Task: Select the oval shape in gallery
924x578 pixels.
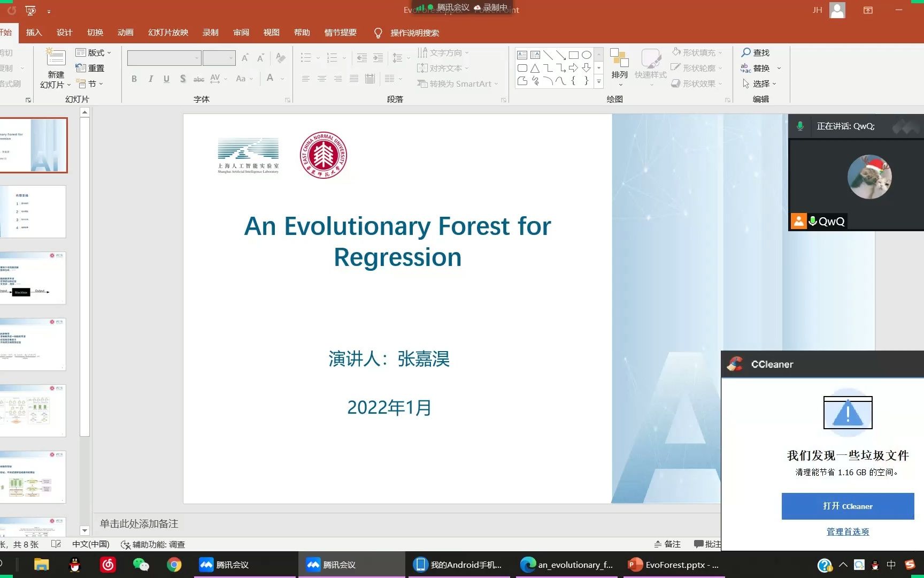Action: pos(587,55)
